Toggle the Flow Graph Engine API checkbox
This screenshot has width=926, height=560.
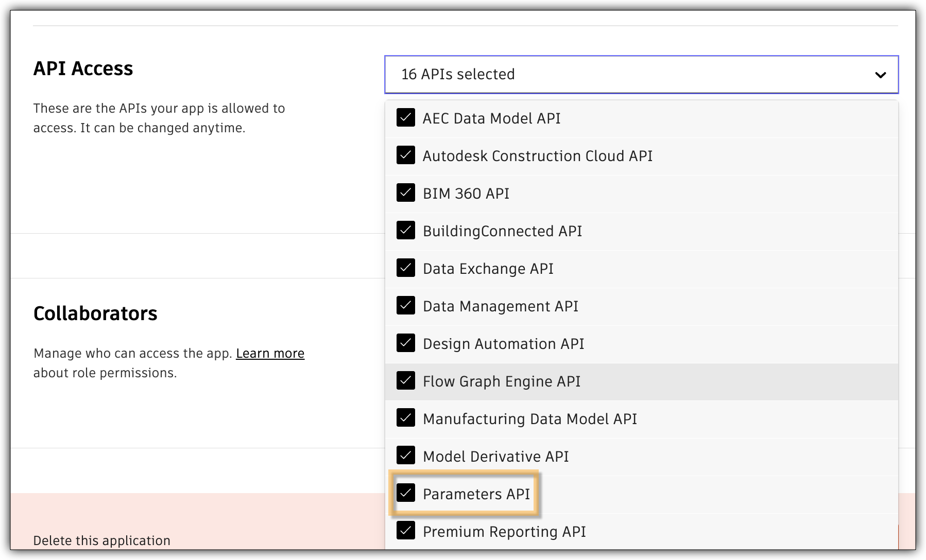[x=406, y=380]
